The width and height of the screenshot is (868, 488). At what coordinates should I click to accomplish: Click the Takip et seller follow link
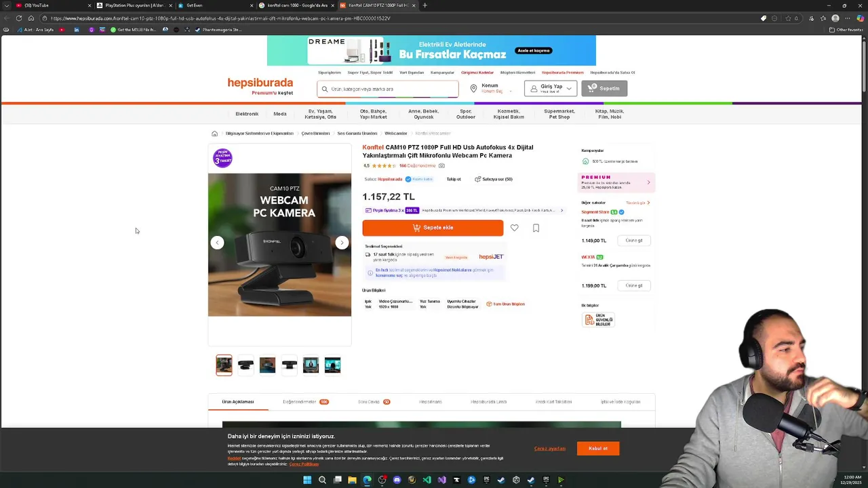(x=454, y=180)
